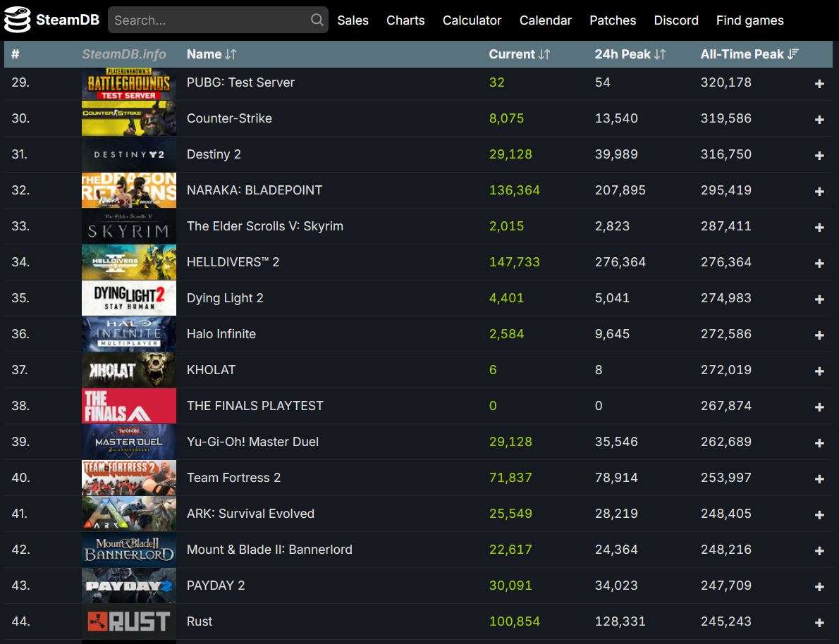The image size is (839, 644).
Task: Open the Calendar page
Action: (545, 20)
